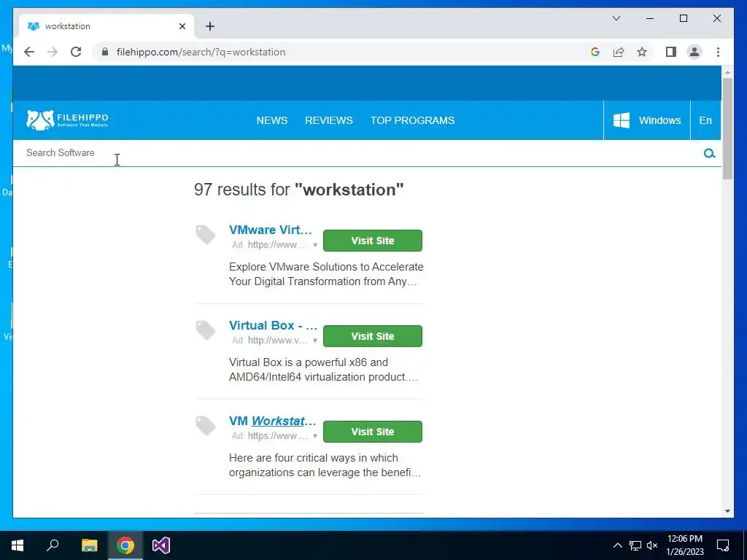Viewport: 747px width, 560px height.
Task: Reload the FileHippo page
Action: (x=76, y=52)
